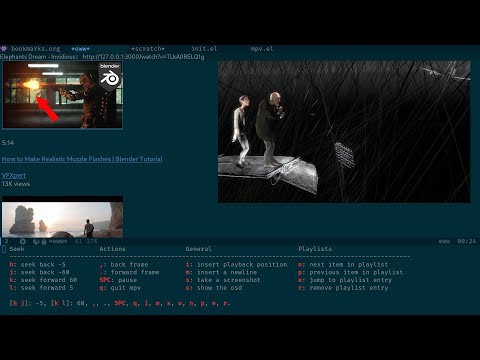
Task: Click the General column heading
Action: 199,249
